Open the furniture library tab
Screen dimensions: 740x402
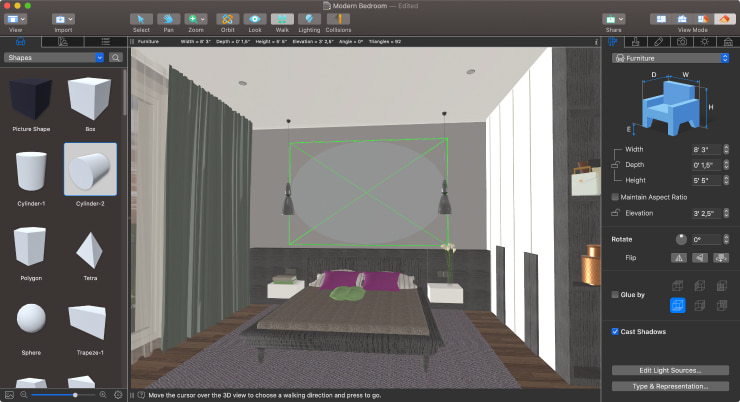pos(20,42)
